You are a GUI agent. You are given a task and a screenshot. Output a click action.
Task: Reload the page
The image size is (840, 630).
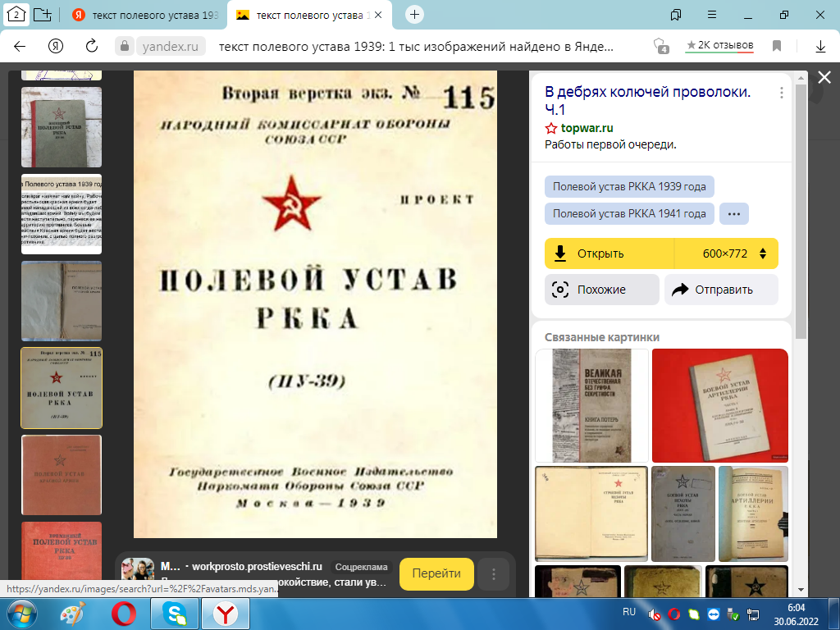click(92, 46)
